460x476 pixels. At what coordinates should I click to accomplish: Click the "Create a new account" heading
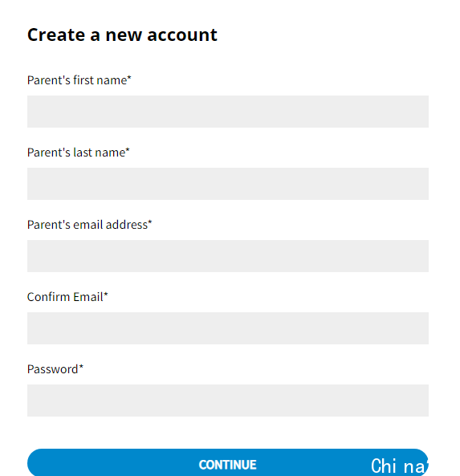click(122, 35)
